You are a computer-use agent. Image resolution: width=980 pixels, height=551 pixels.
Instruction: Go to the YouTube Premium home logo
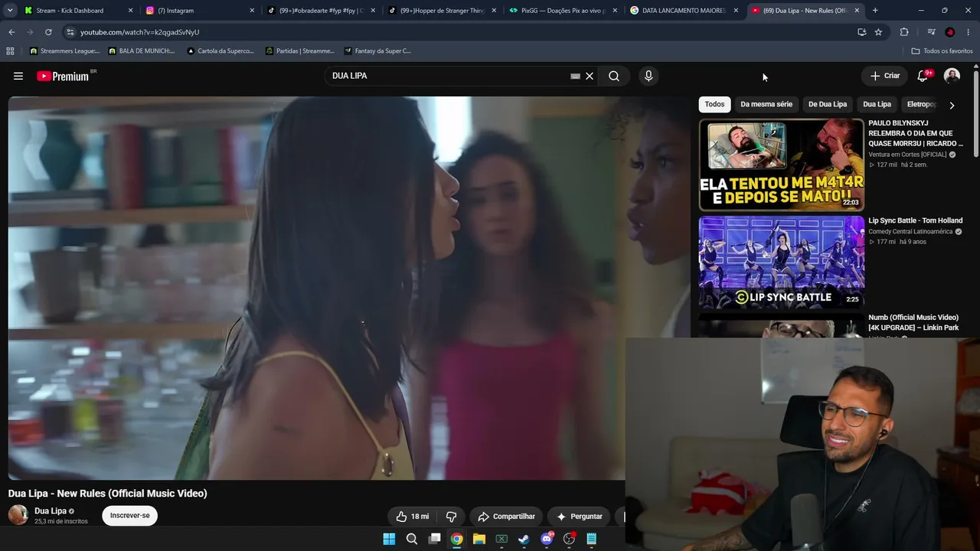tap(64, 76)
